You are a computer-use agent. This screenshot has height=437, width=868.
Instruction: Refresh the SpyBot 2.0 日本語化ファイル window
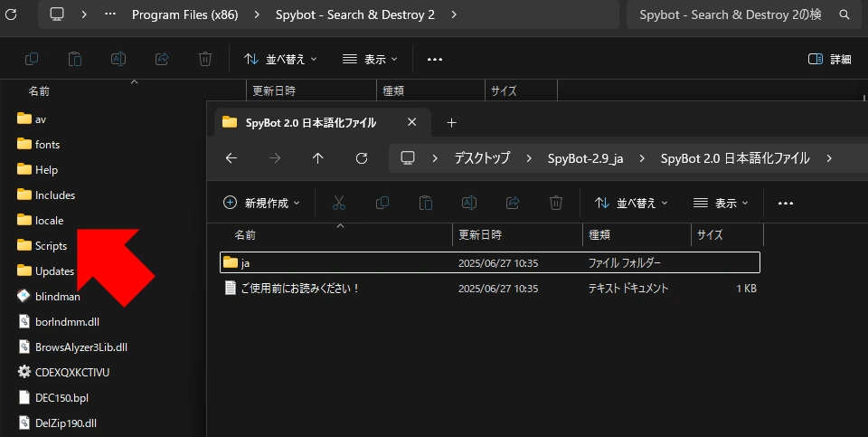click(362, 158)
